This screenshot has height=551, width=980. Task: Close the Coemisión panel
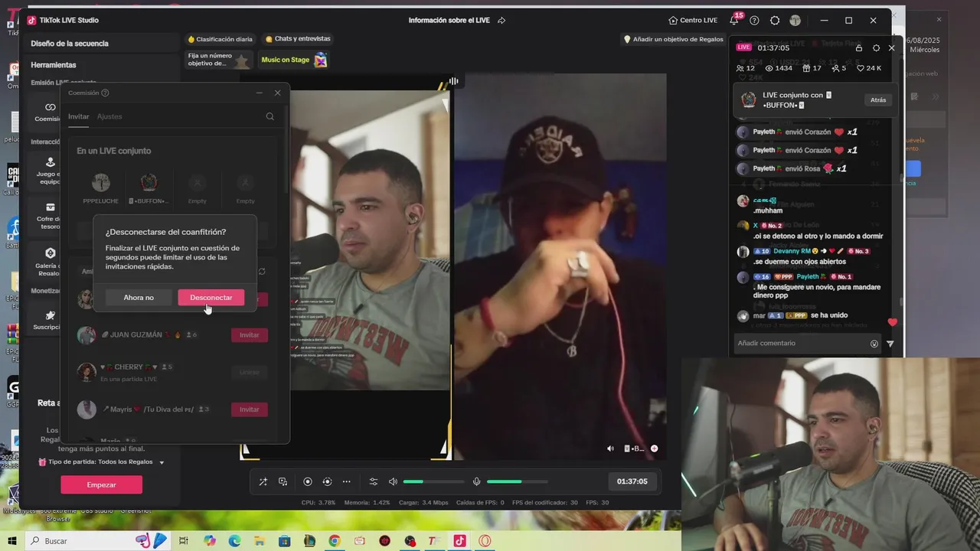pos(277,93)
